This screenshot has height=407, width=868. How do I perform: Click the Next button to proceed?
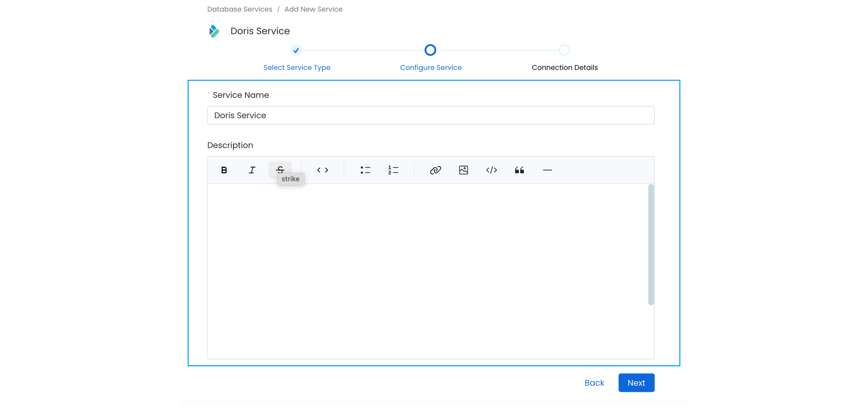coord(636,383)
